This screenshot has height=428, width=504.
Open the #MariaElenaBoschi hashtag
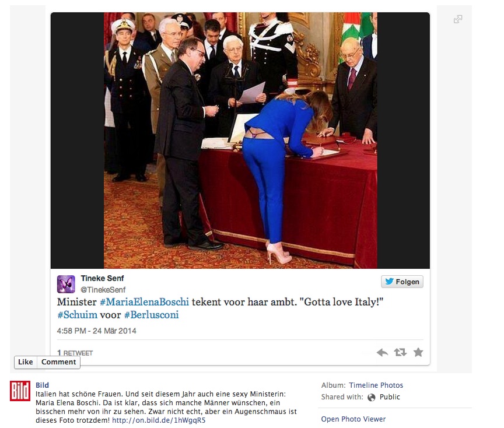click(144, 302)
